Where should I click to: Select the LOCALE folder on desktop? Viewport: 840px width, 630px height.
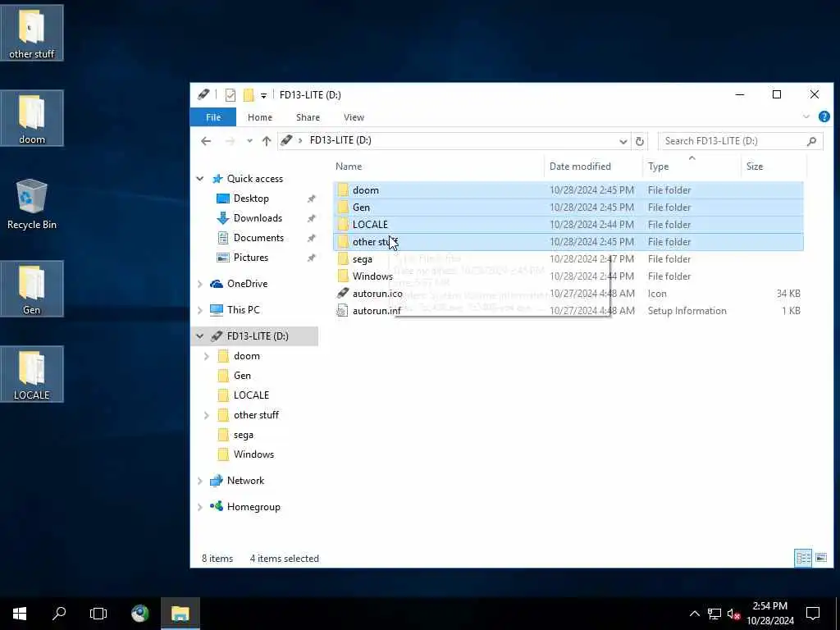[x=32, y=374]
